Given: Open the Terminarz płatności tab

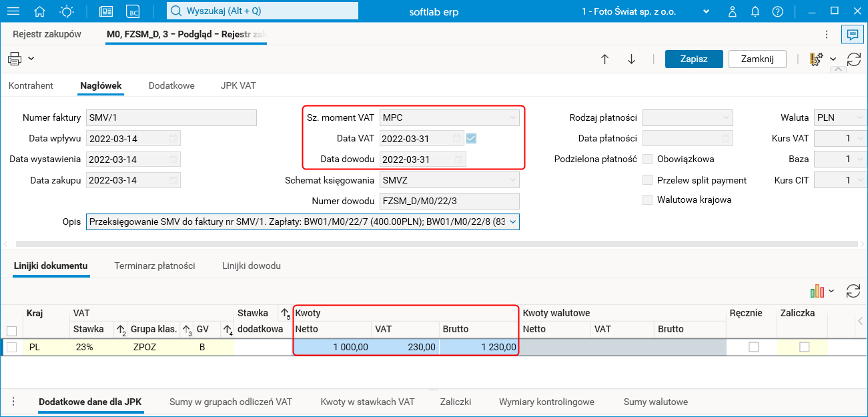Looking at the screenshot, I should click(155, 266).
